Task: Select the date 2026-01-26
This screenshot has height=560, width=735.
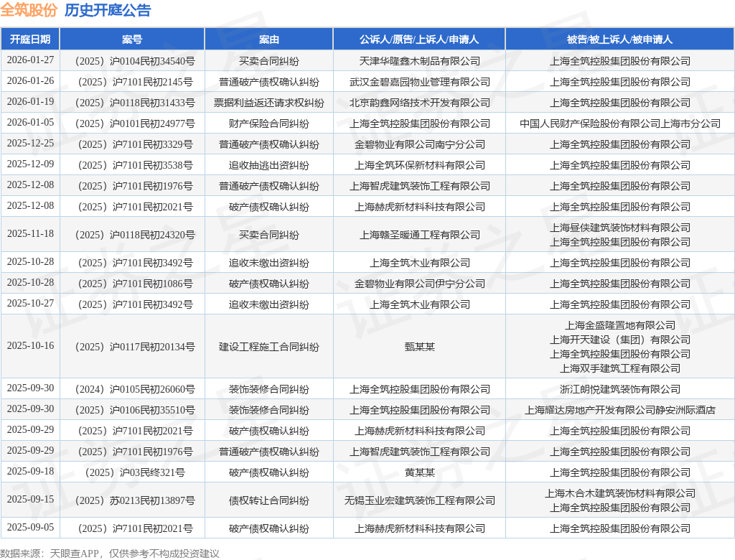Action: pos(30,80)
